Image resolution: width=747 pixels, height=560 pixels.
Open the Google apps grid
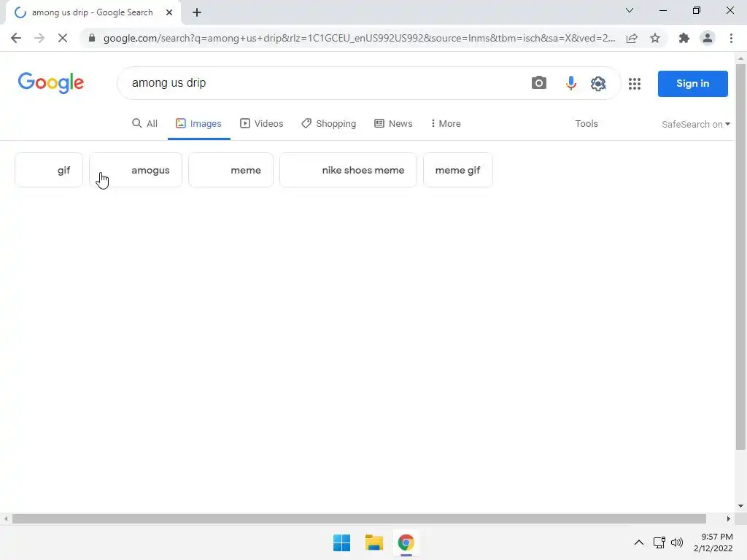635,84
